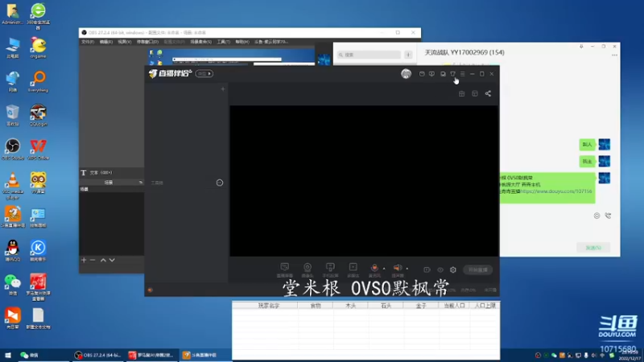Add the mobile screen cast source
The image size is (644, 362).
pyautogui.click(x=330, y=269)
